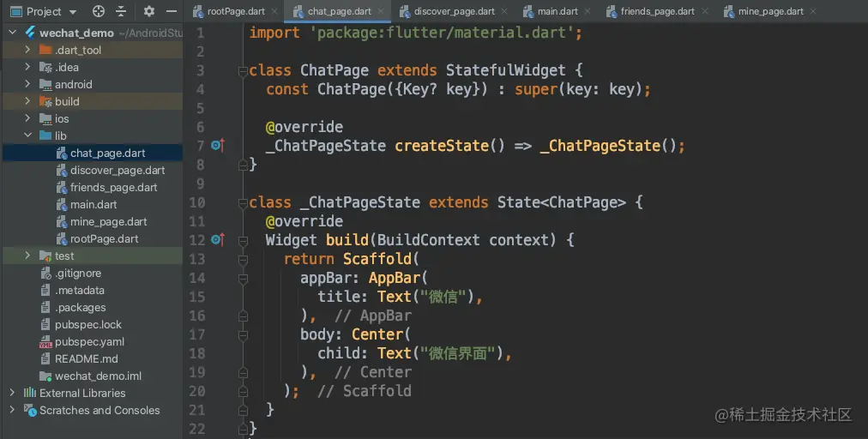The height and width of the screenshot is (439, 868).
Task: Select README.md file
Action: (93, 358)
